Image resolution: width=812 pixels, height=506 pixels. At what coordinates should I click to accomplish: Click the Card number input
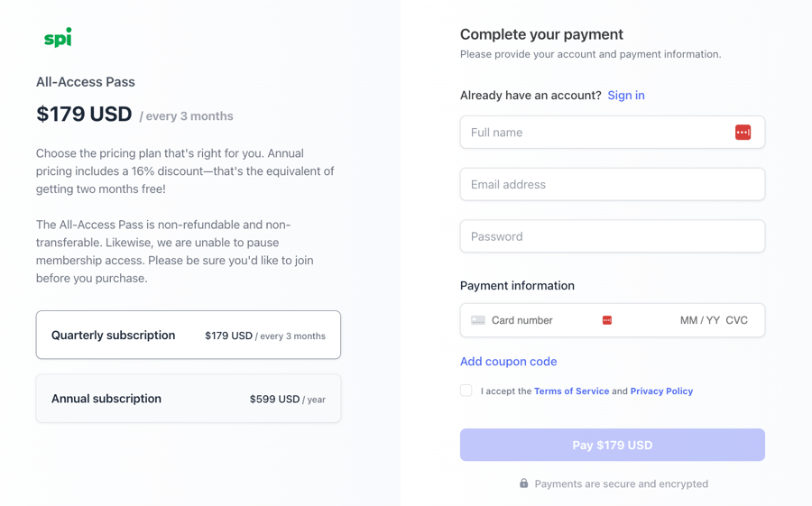pyautogui.click(x=541, y=320)
